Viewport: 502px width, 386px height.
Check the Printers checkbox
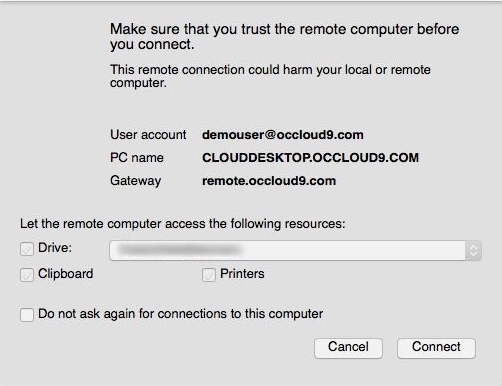209,275
